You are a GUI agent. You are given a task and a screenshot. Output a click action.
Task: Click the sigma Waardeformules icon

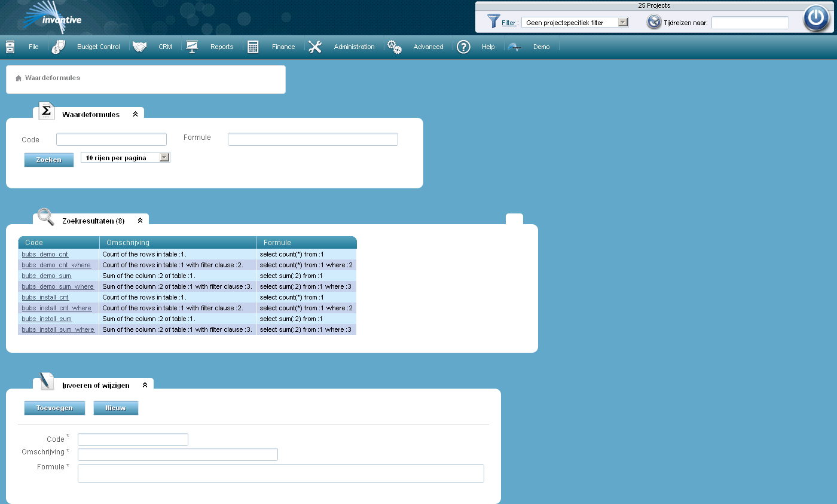pyautogui.click(x=46, y=111)
